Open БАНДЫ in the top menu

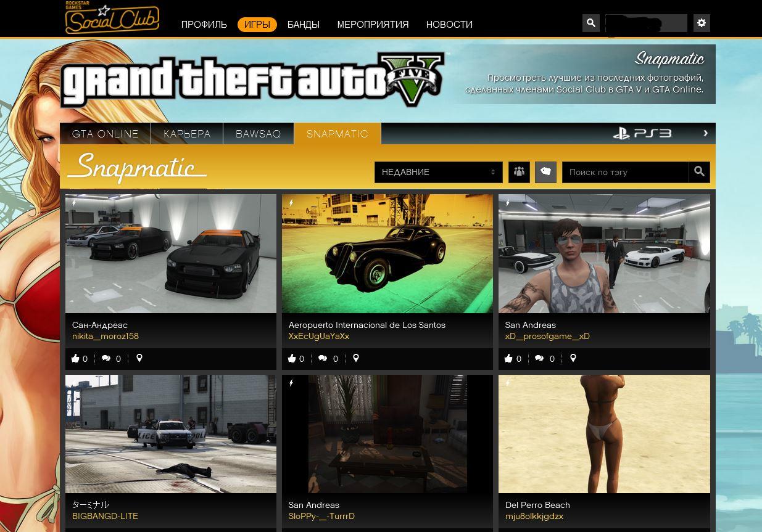coord(304,25)
